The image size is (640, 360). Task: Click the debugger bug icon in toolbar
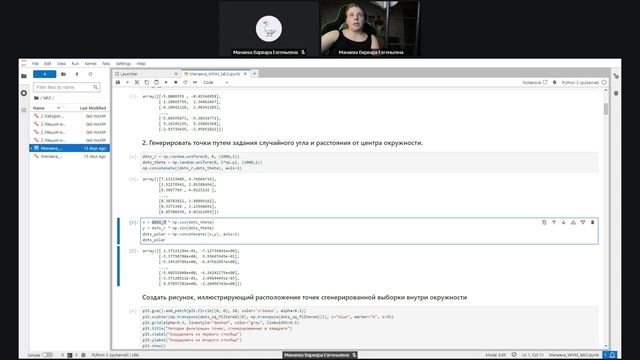(554, 82)
